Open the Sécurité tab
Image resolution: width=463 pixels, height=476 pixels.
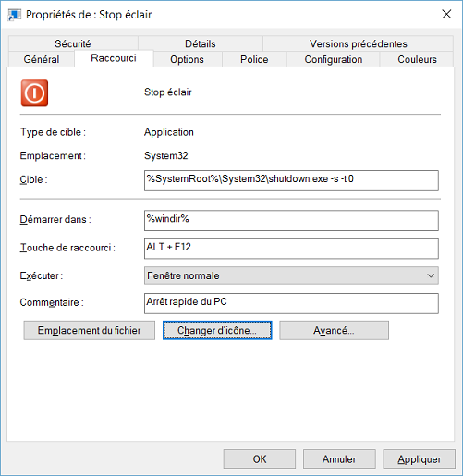(73, 43)
